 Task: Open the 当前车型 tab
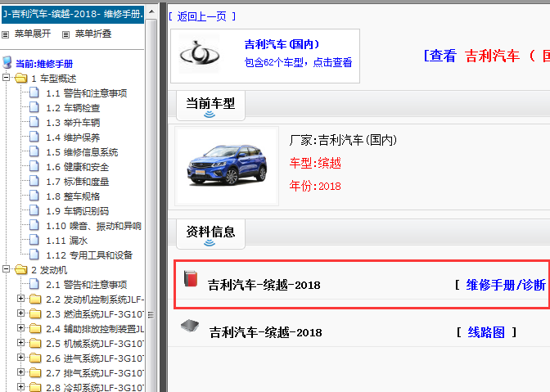click(x=210, y=106)
